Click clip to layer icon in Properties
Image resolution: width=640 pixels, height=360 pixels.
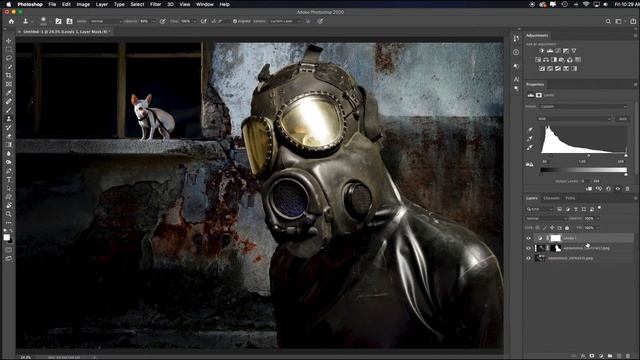[x=589, y=189]
